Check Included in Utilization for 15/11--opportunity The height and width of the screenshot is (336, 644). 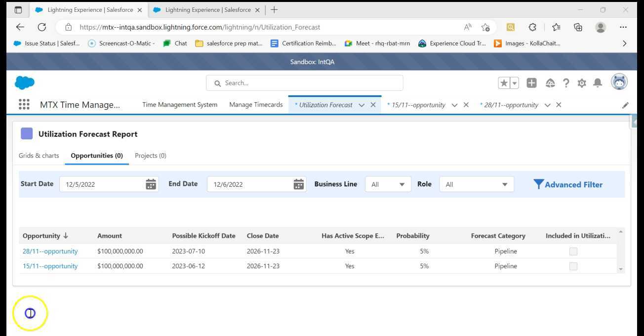click(x=573, y=266)
